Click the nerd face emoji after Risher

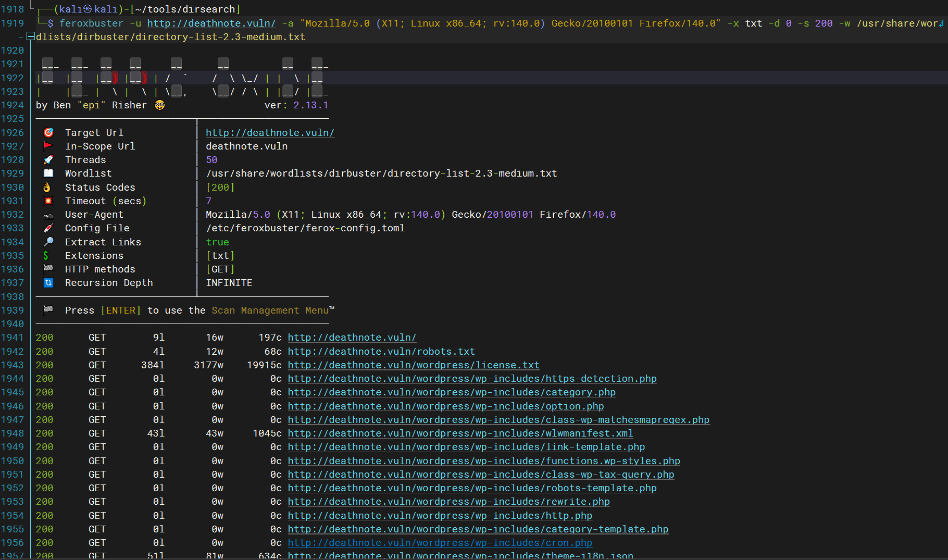click(159, 105)
